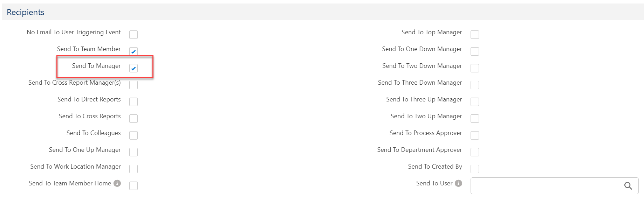Check Send To One Down Manager checkbox

[x=475, y=51]
